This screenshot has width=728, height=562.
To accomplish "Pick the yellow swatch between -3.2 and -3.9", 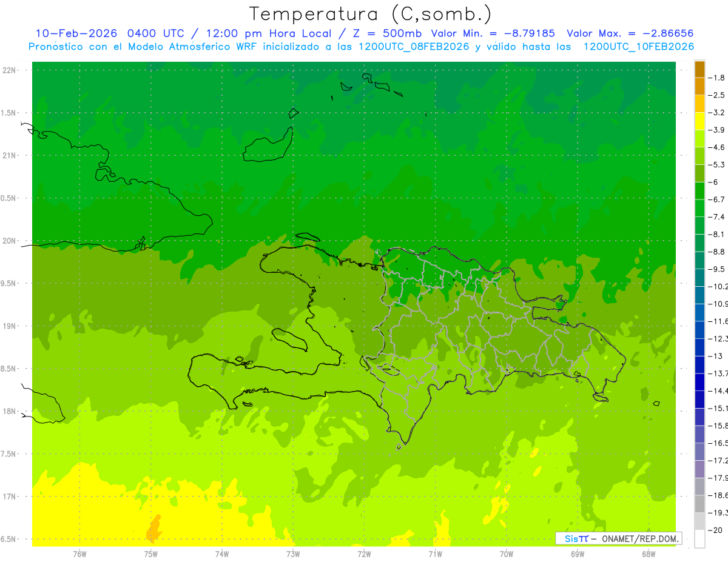I will [x=699, y=121].
